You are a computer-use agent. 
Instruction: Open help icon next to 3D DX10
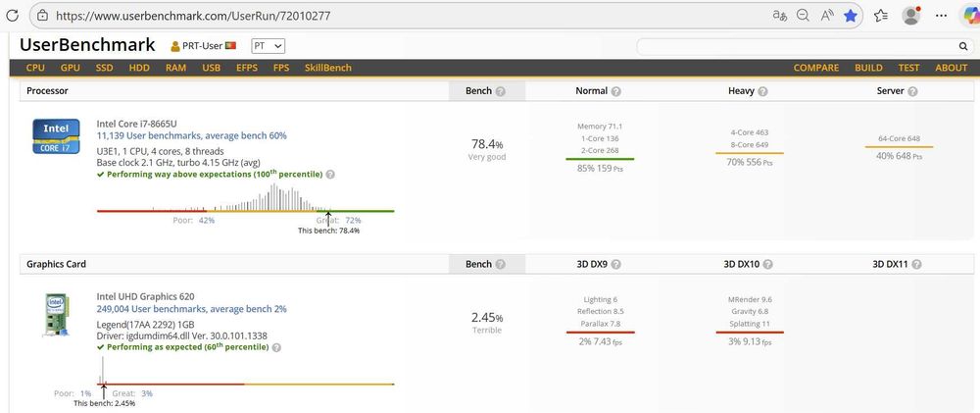tap(767, 265)
